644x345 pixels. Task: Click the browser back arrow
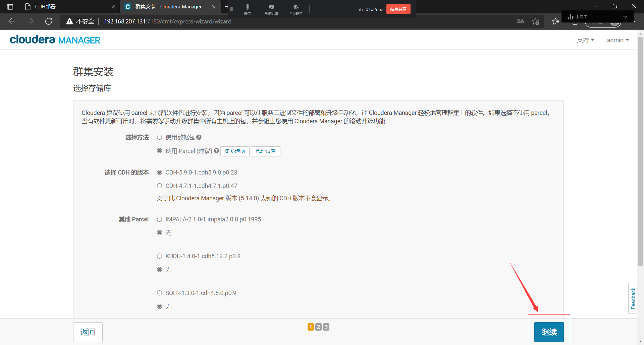12,21
